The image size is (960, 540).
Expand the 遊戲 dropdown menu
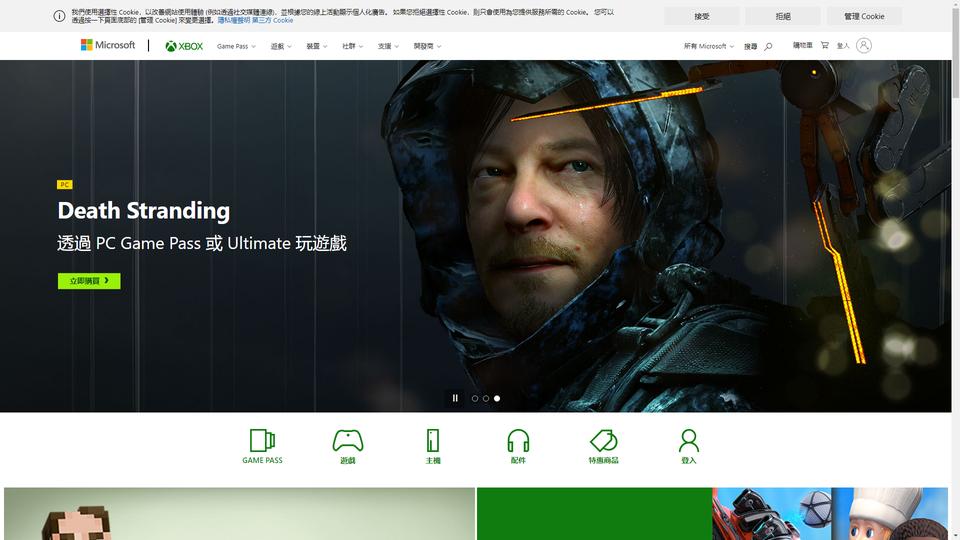(281, 46)
